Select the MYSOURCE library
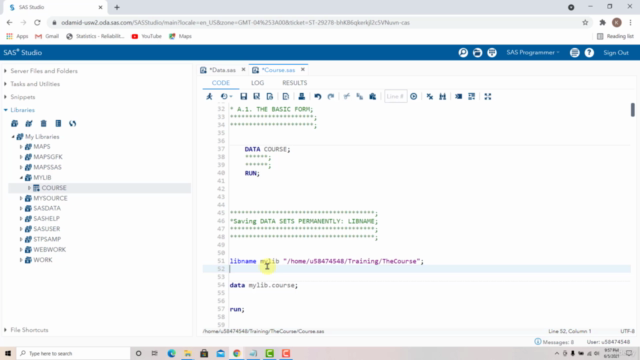This screenshot has height=360, width=640. [x=50, y=198]
